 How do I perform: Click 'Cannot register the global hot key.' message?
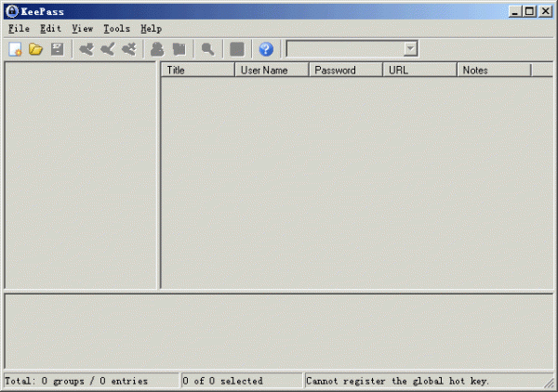(x=397, y=381)
